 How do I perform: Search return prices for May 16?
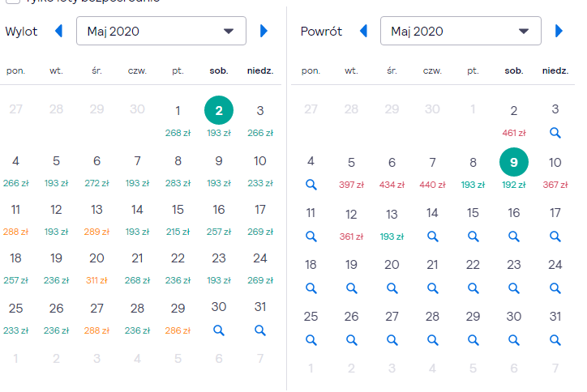pyautogui.click(x=514, y=236)
